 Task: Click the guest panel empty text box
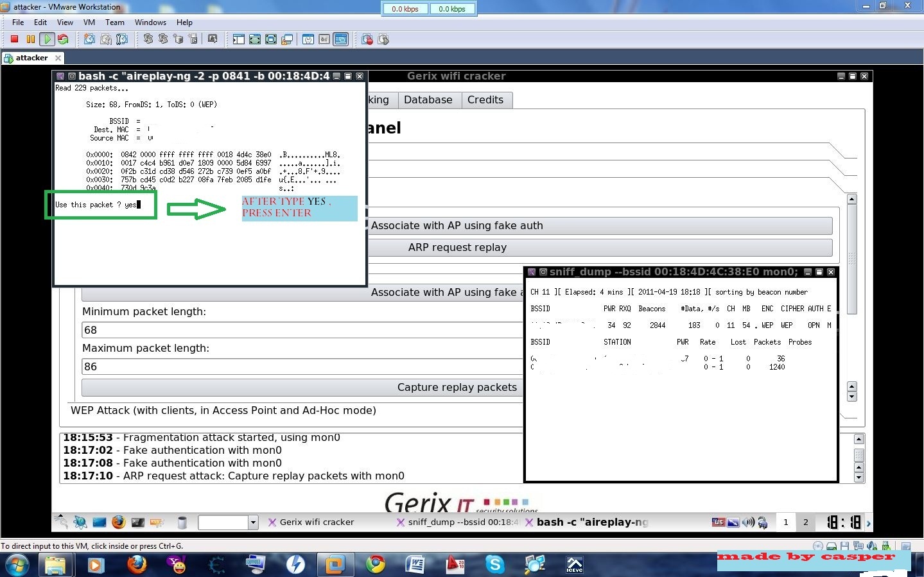pyautogui.click(x=223, y=522)
